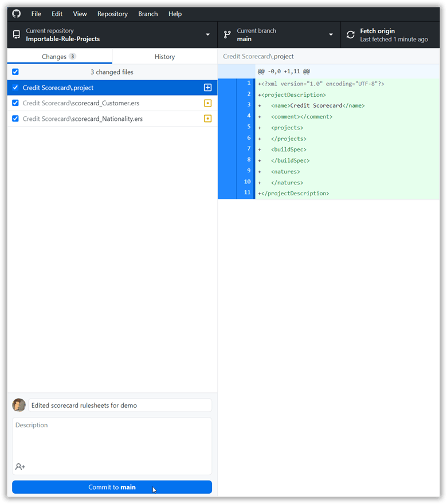Click the diff line +</projectDescription>
The height and width of the screenshot is (504, 447).
(x=347, y=193)
